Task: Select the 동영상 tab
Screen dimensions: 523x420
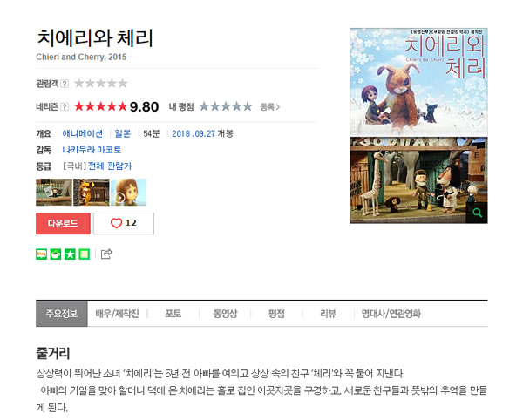Action: [225, 314]
